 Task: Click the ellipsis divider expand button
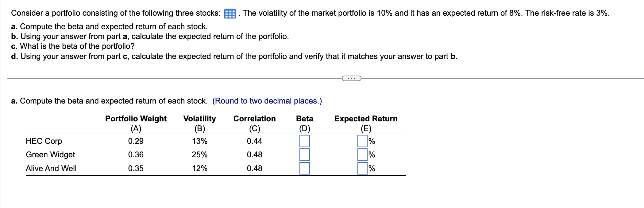pyautogui.click(x=351, y=78)
